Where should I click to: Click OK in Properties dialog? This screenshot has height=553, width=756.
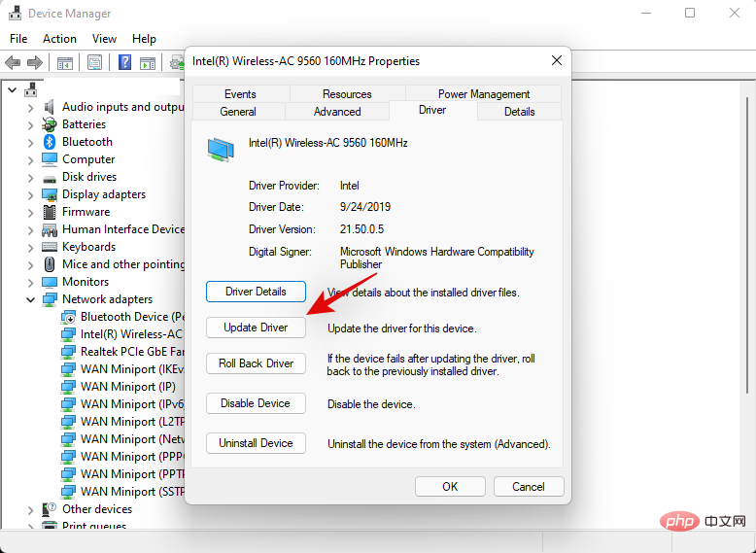point(450,487)
